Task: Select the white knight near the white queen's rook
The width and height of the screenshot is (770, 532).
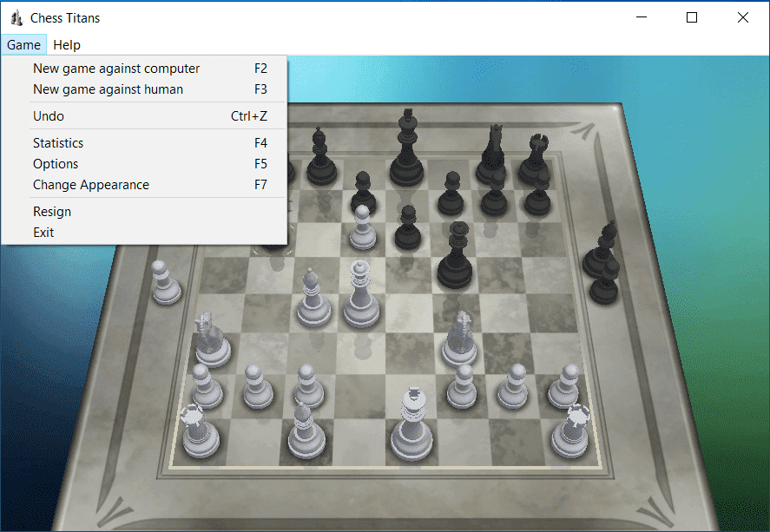Action: point(212,339)
